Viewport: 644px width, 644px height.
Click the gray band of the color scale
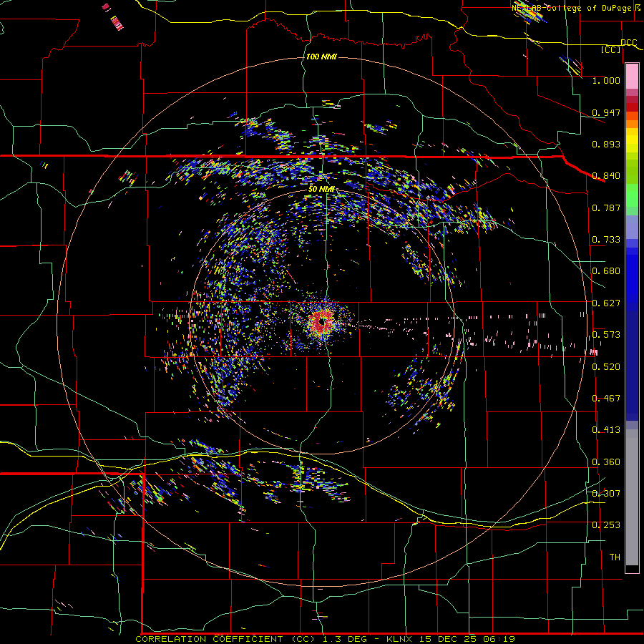(x=632, y=497)
